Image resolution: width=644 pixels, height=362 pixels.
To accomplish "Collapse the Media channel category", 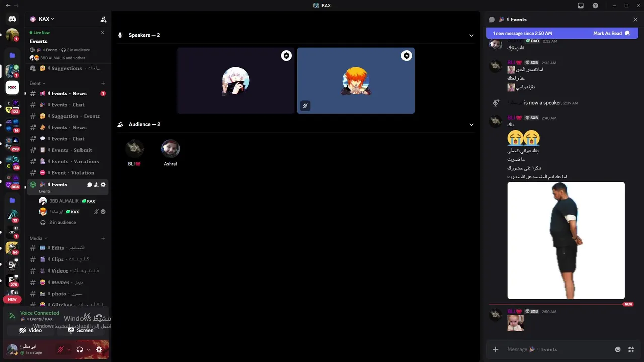I will pyautogui.click(x=38, y=238).
